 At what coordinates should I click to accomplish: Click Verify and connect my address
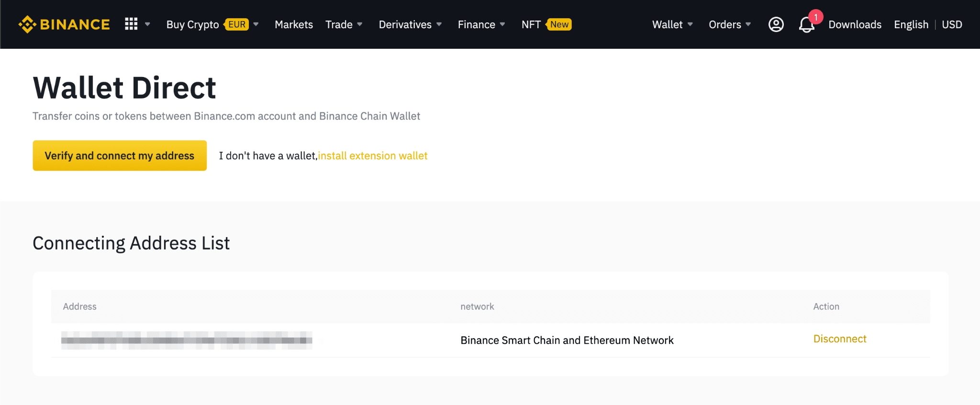(120, 155)
